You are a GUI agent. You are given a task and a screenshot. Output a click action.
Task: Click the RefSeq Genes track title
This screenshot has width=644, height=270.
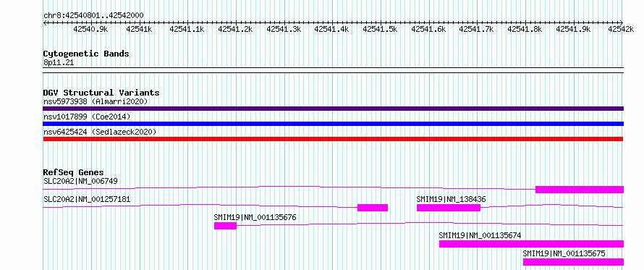coord(74,172)
